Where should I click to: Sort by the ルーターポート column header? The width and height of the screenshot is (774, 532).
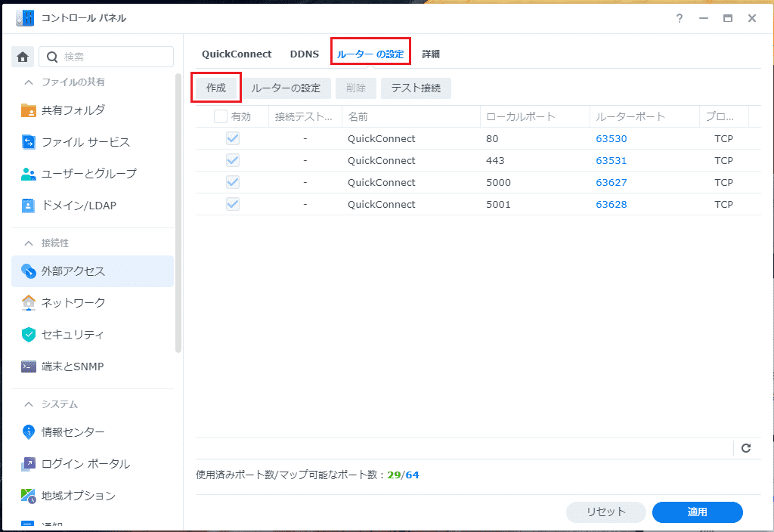point(644,116)
